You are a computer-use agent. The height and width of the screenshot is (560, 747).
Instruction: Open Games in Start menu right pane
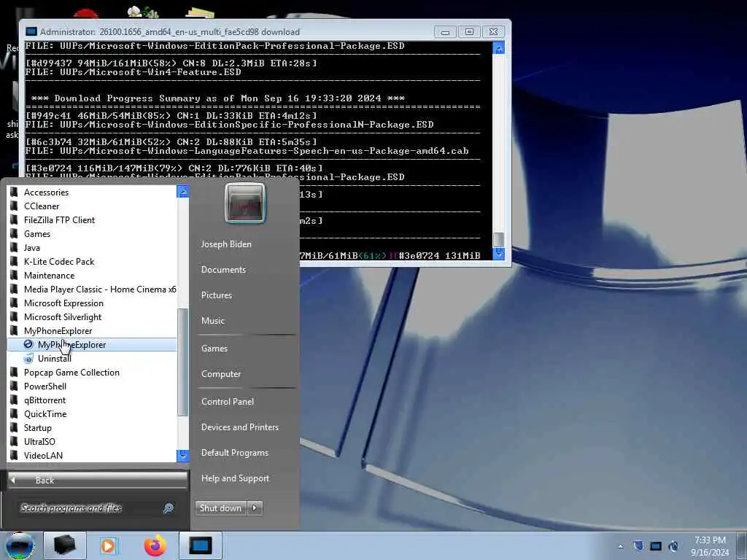[x=214, y=349]
